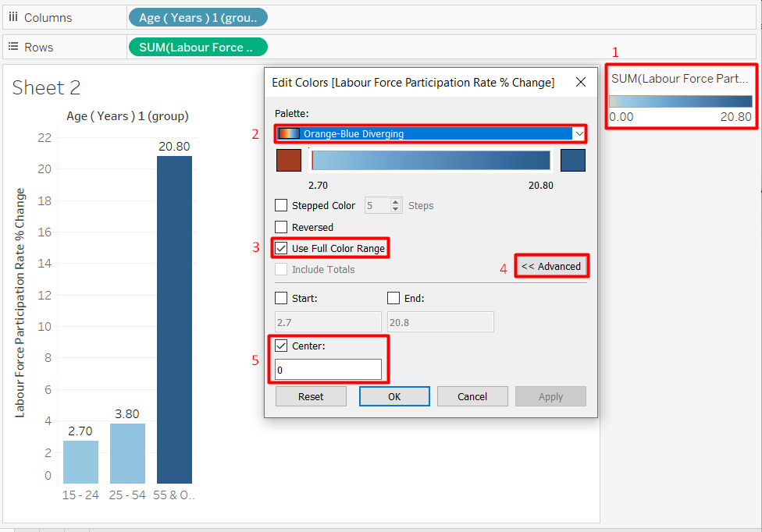Click the Rows shelf icon
The height and width of the screenshot is (532, 762).
pyautogui.click(x=13, y=47)
